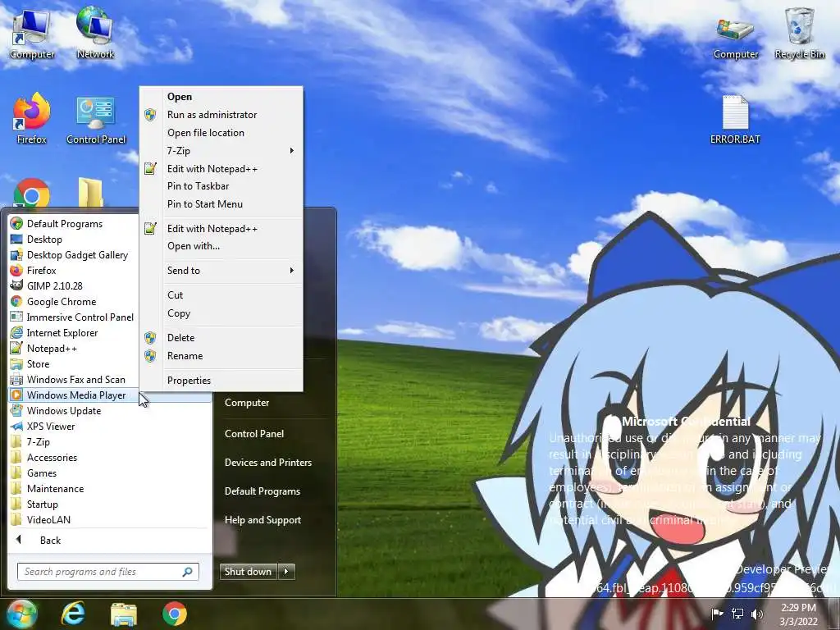
Task: Choose Copy in the context menu
Action: (x=221, y=313)
